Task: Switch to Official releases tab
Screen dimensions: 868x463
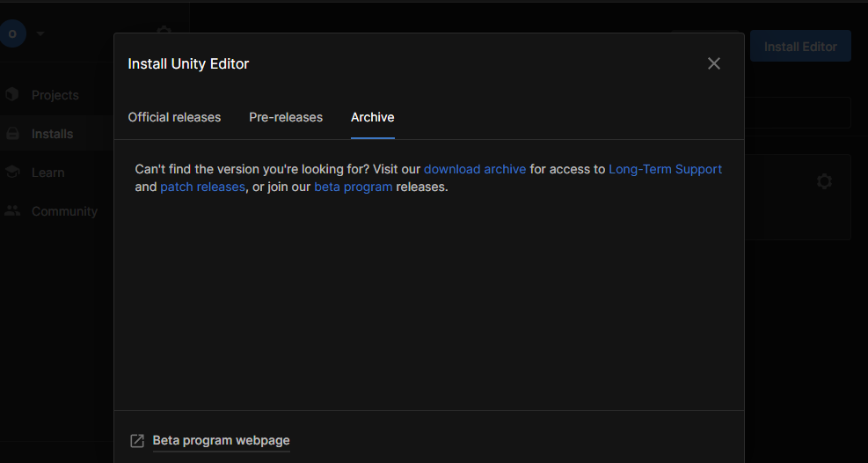Action: point(174,117)
